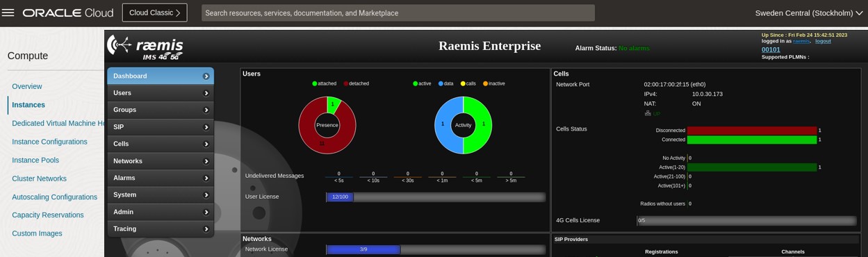Click the Undelivered Messages label
The height and width of the screenshot is (257, 868).
(275, 176)
